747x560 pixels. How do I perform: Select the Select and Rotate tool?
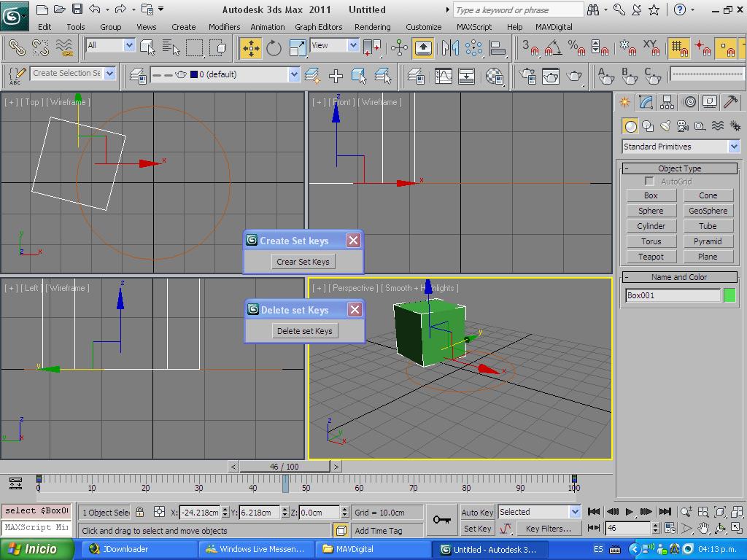(274, 48)
